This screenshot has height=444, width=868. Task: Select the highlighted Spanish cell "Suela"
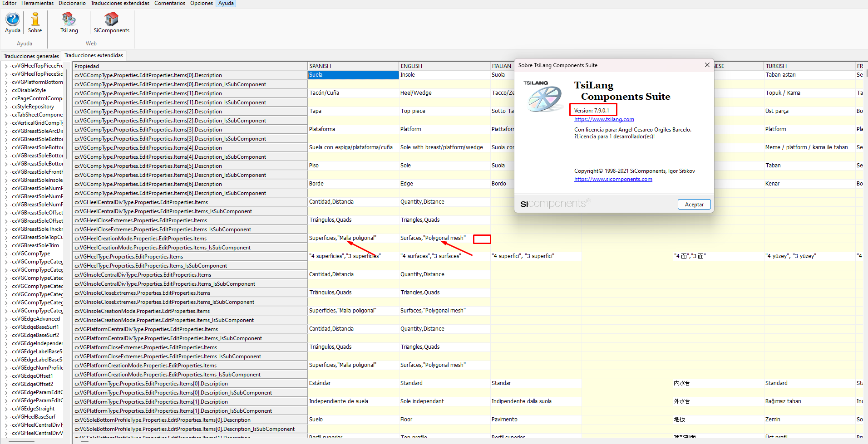(353, 75)
